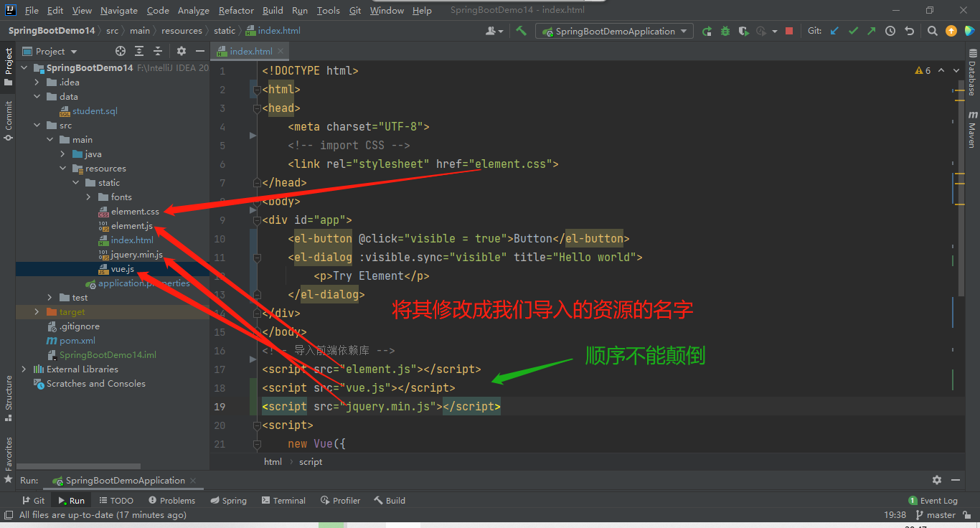The height and width of the screenshot is (528, 980).
Task: Expand the target folder
Action: (37, 312)
